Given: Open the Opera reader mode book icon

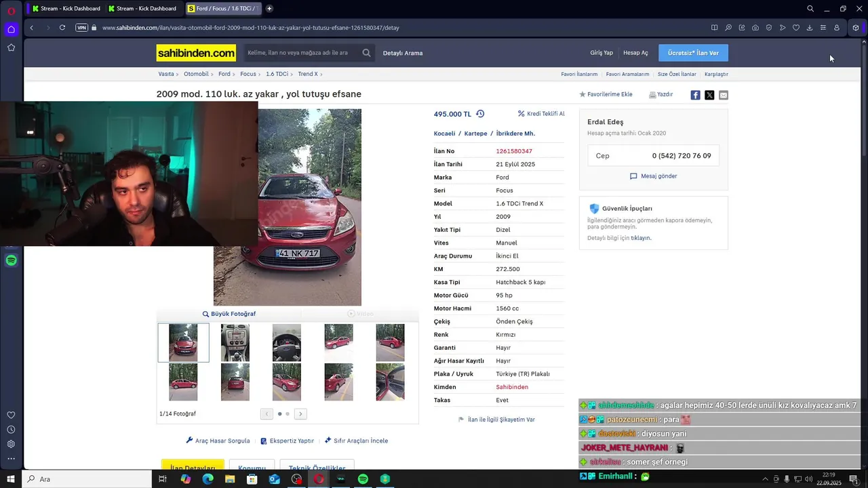Looking at the screenshot, I should tap(714, 28).
